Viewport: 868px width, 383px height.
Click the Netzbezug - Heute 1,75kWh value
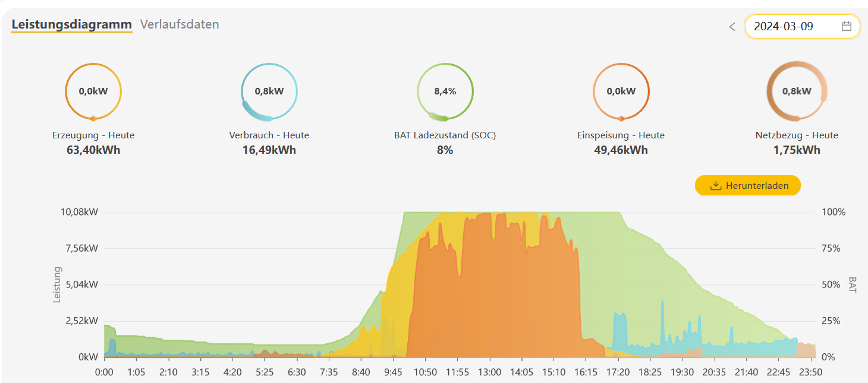[797, 150]
